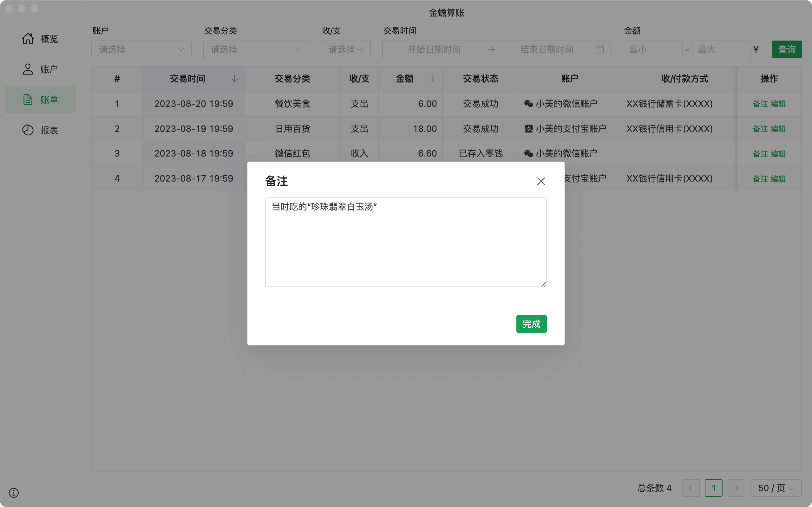Image resolution: width=812 pixels, height=507 pixels.
Task: Click the document icon beside 账单
Action: tap(28, 99)
